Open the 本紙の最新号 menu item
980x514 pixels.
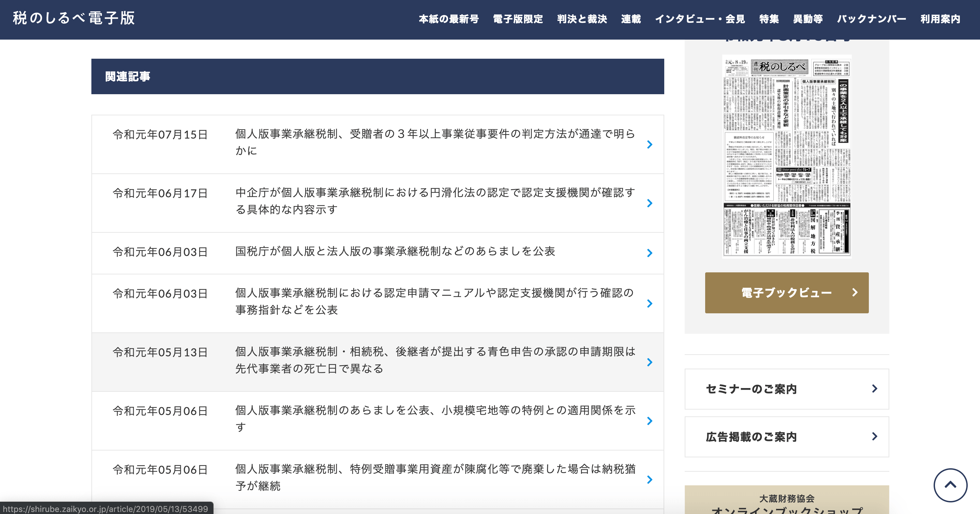coord(448,19)
